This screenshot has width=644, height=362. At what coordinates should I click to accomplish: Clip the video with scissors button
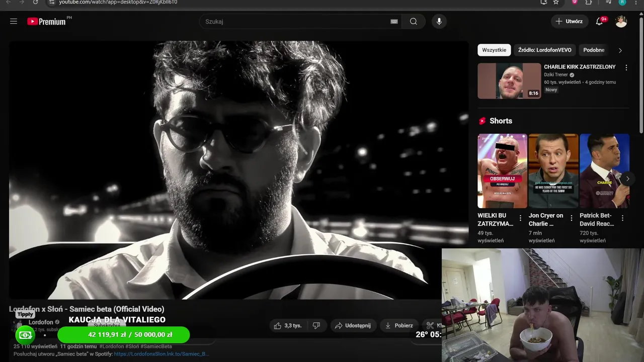432,325
